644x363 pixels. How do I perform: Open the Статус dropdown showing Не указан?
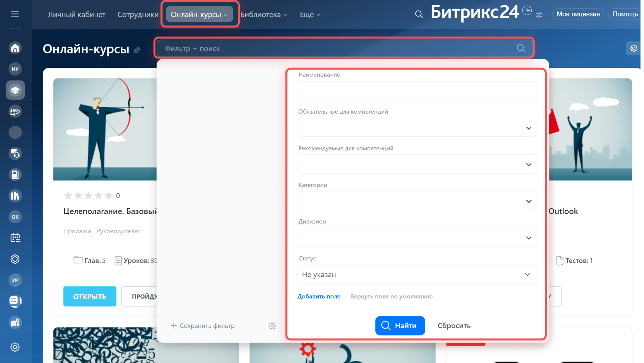pyautogui.click(x=417, y=274)
